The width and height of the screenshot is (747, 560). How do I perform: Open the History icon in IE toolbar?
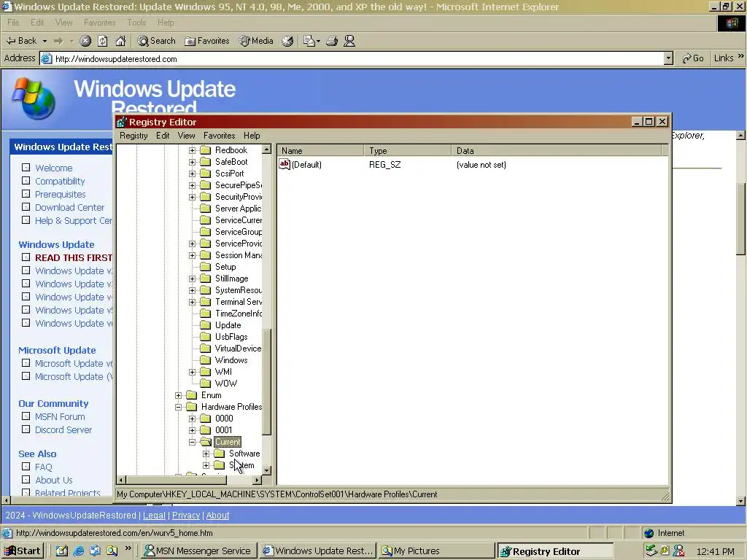287,41
